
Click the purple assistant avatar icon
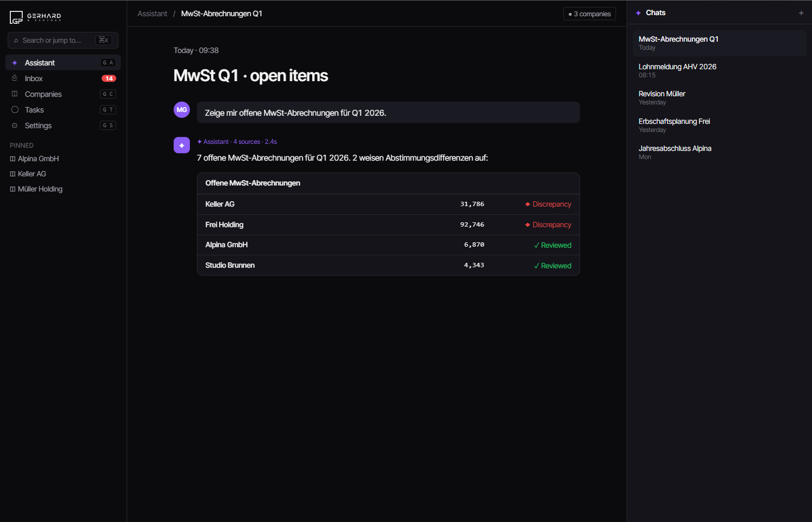[x=182, y=145]
